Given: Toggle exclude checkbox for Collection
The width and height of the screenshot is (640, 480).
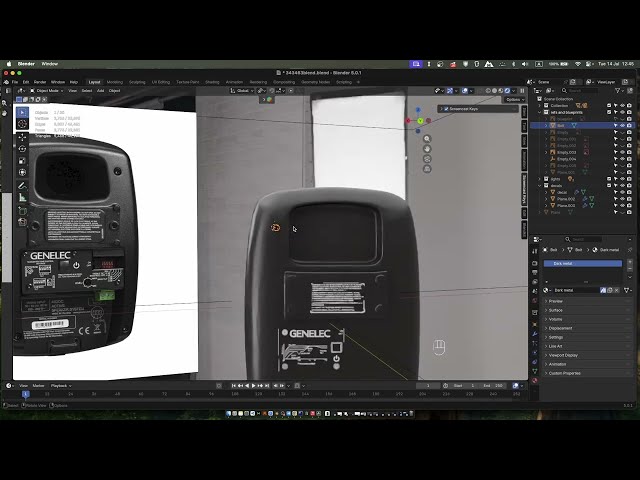Looking at the screenshot, I should (609, 106).
